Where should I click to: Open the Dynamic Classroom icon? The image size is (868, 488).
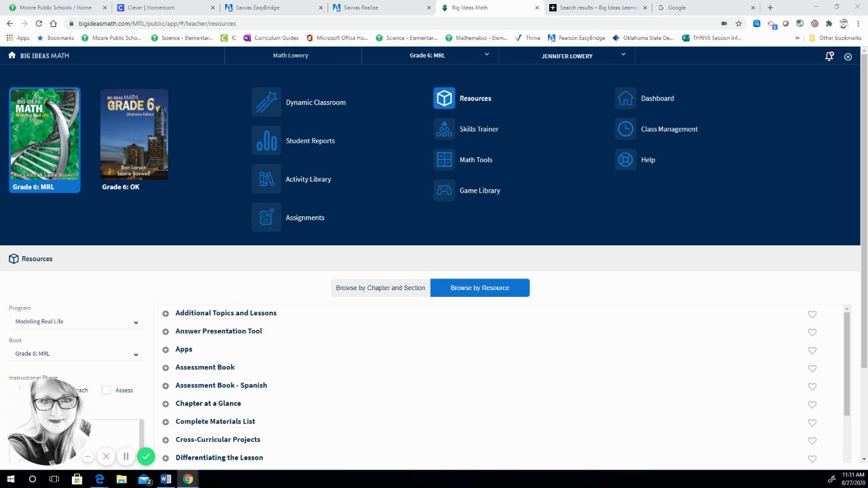point(267,102)
